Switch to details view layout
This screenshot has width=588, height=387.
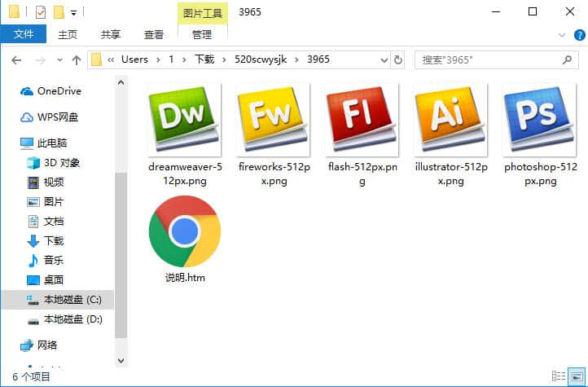559,376
